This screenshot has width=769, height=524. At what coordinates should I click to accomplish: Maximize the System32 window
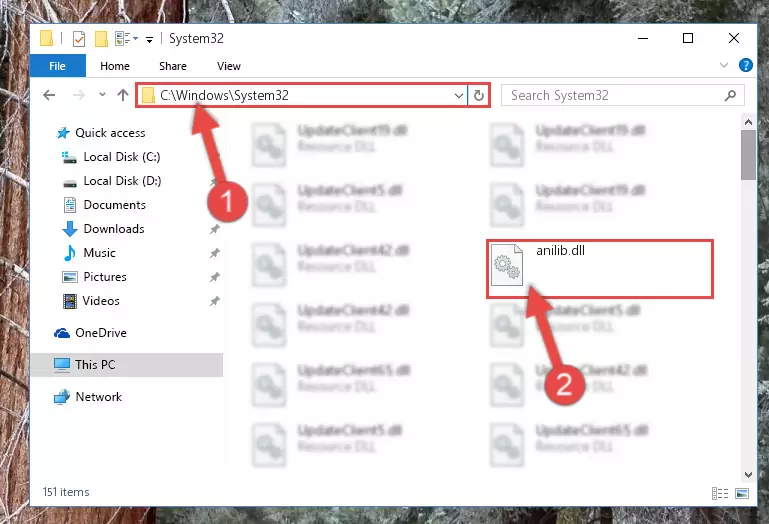point(688,38)
